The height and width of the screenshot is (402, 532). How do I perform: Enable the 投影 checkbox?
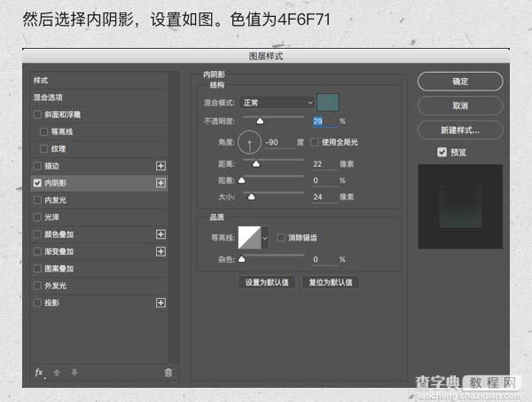pyautogui.click(x=37, y=303)
